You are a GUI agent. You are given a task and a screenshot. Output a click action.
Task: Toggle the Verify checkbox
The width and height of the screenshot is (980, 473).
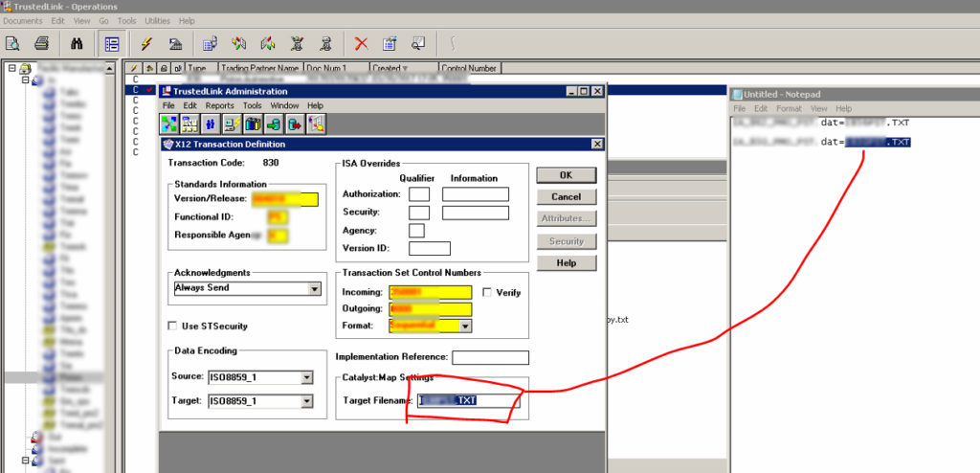click(x=488, y=292)
